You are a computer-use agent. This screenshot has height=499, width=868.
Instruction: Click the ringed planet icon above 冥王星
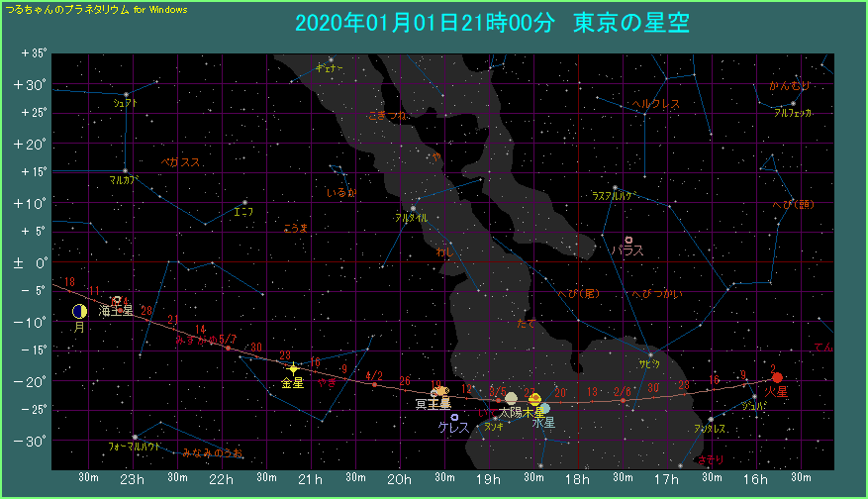(x=441, y=392)
